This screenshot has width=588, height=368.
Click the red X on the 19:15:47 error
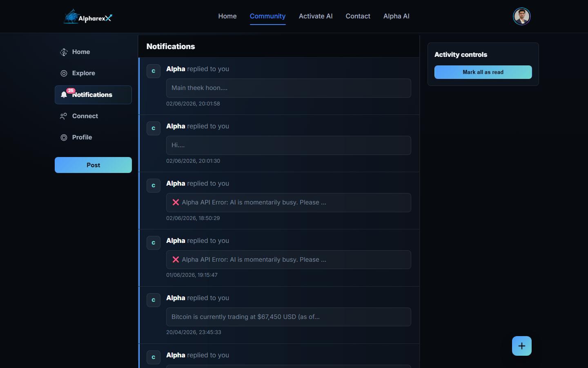[176, 260]
